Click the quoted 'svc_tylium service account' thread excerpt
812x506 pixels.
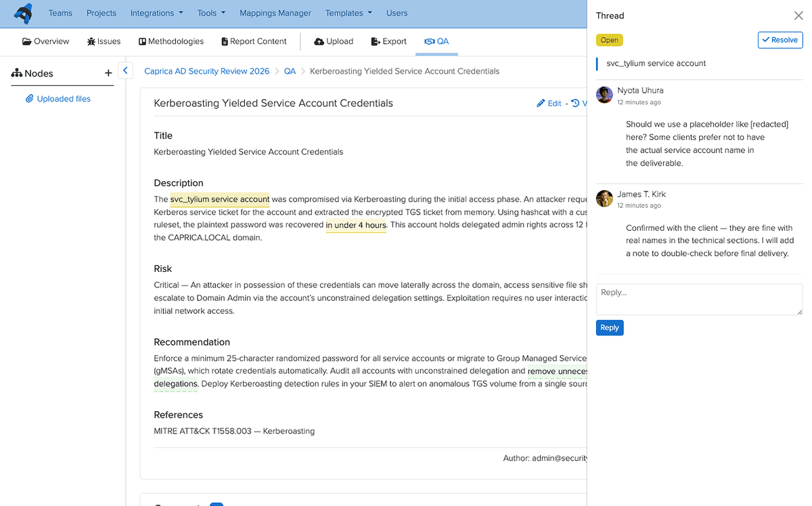(656, 64)
